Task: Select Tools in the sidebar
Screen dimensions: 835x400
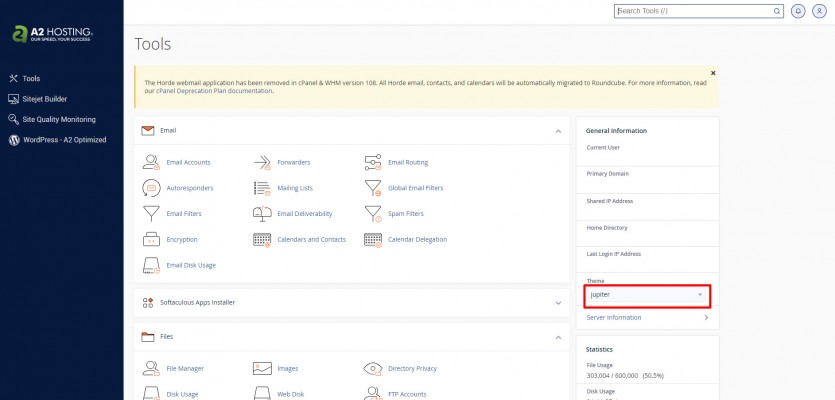Action: coord(31,78)
